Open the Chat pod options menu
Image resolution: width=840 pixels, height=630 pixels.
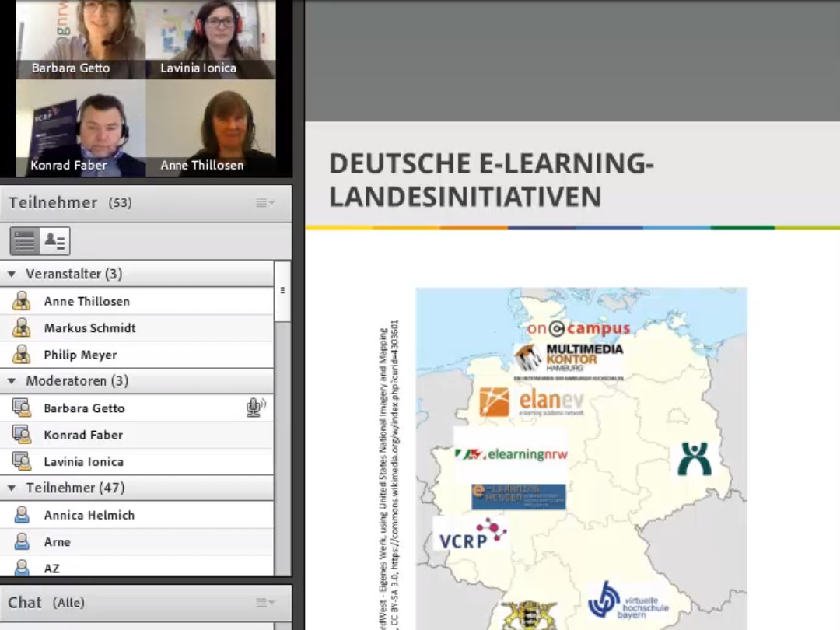coord(264,603)
